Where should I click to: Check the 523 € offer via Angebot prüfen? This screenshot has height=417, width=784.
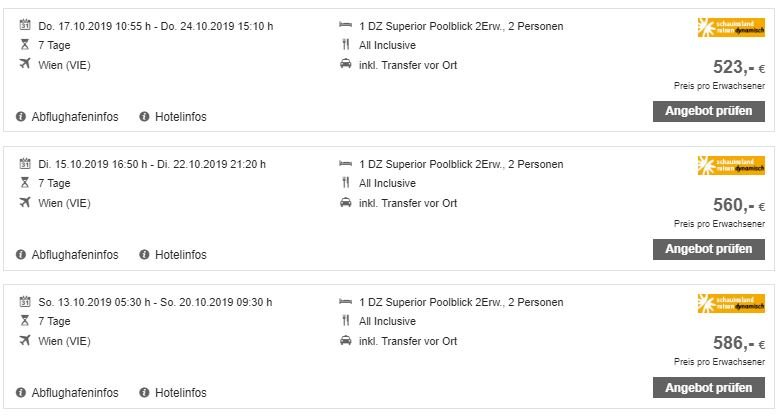708,111
